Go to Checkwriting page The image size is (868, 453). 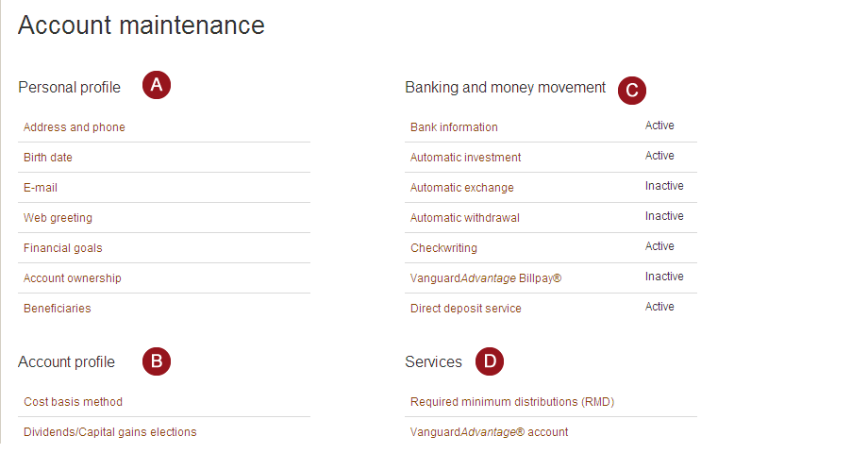pyautogui.click(x=444, y=248)
